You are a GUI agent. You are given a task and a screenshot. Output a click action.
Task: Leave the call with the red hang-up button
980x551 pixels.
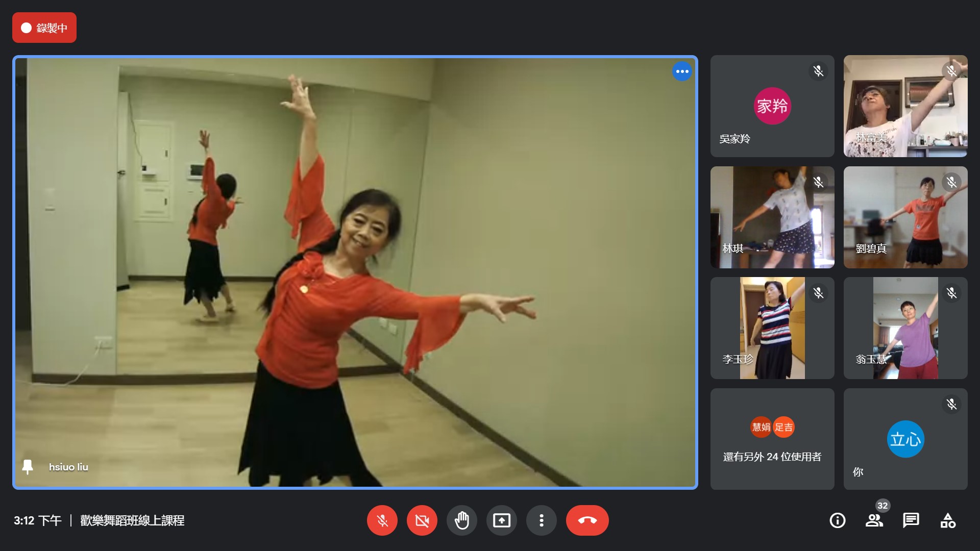(x=587, y=520)
